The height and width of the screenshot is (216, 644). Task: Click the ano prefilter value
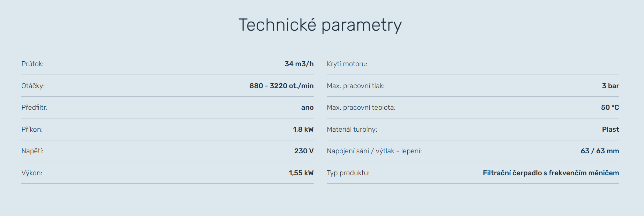pos(307,108)
